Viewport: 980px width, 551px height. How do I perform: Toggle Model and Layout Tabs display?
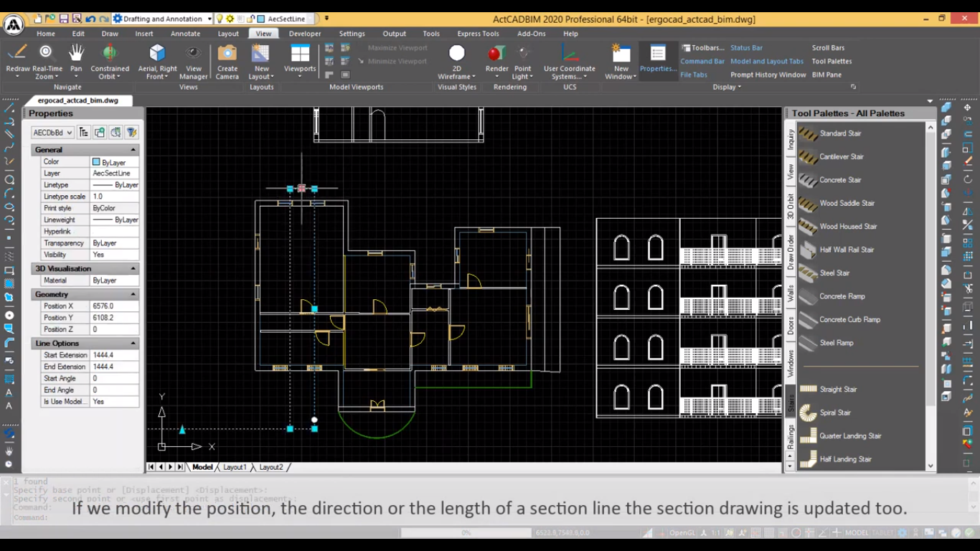click(767, 62)
